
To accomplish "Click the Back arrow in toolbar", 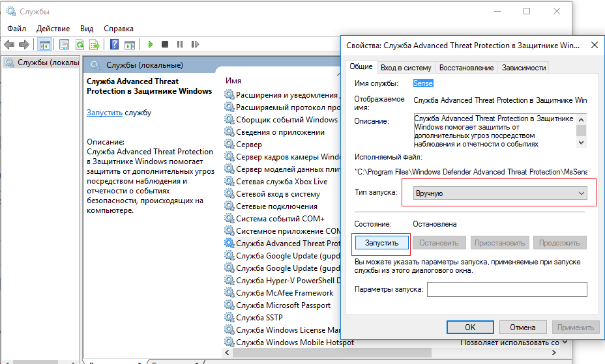I will click(x=9, y=44).
